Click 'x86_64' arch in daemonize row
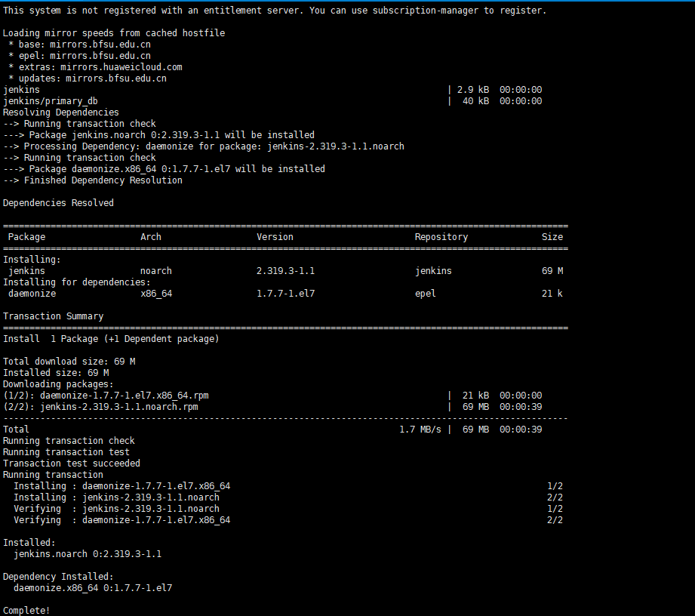 click(156, 294)
